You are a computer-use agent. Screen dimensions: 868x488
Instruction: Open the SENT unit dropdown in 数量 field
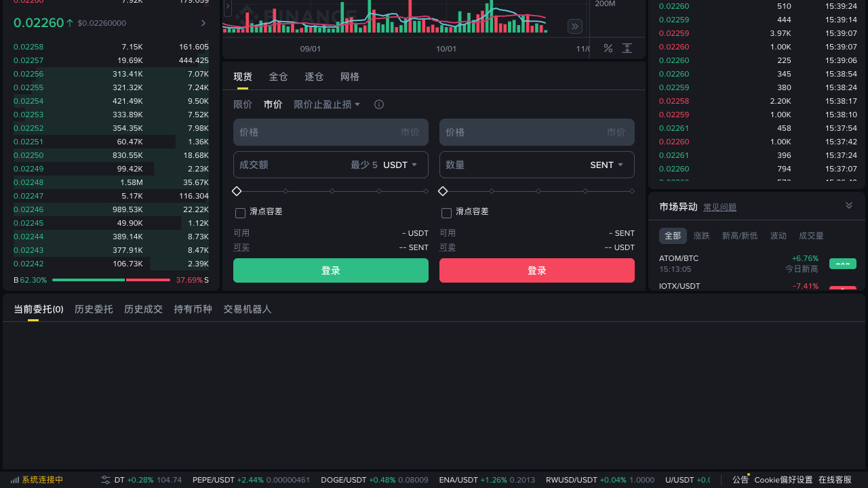(607, 165)
